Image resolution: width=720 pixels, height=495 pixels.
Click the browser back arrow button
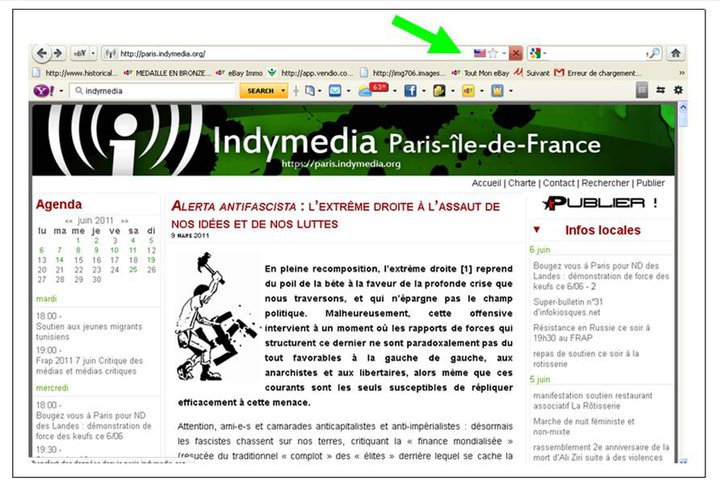[44, 53]
